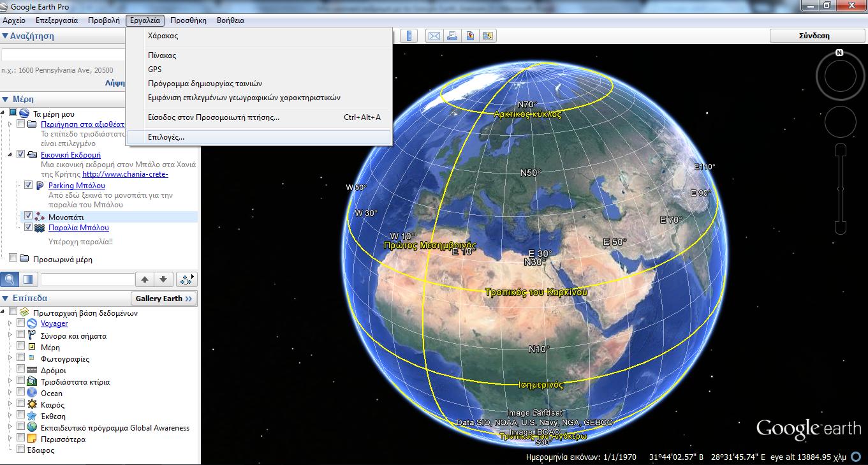Screen dimensions: 868x465
Task: Click the move up arrow button
Action: point(145,279)
